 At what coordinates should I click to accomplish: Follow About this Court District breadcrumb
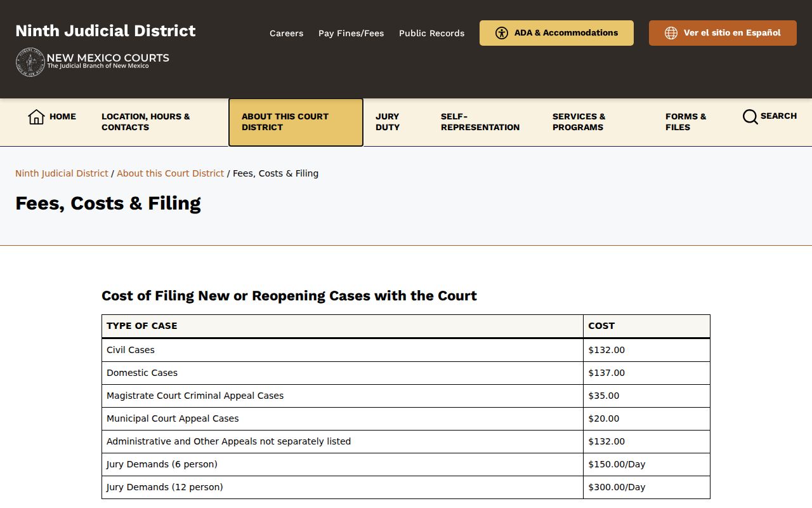(170, 173)
